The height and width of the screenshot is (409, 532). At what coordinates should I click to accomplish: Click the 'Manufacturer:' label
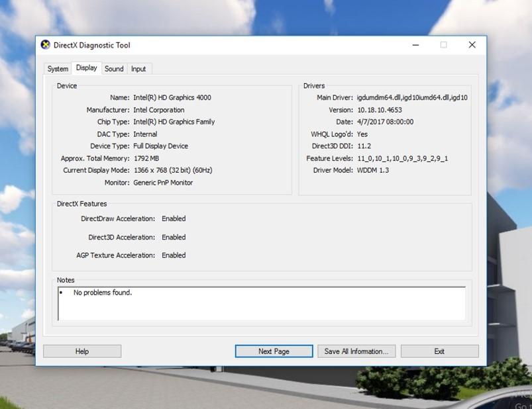pyautogui.click(x=108, y=110)
